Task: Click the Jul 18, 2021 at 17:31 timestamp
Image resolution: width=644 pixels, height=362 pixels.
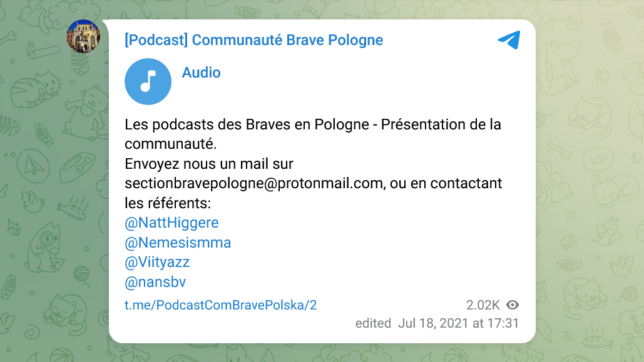Action: [x=458, y=323]
